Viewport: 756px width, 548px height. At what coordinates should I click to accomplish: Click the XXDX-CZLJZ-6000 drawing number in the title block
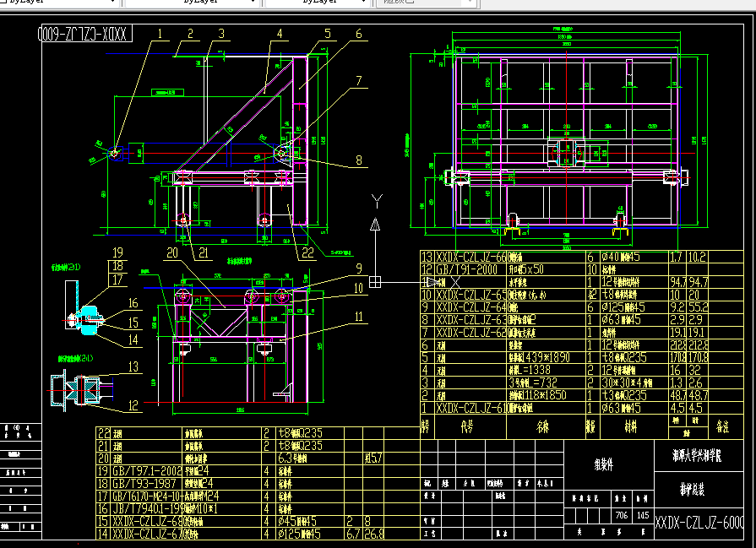tap(699, 523)
